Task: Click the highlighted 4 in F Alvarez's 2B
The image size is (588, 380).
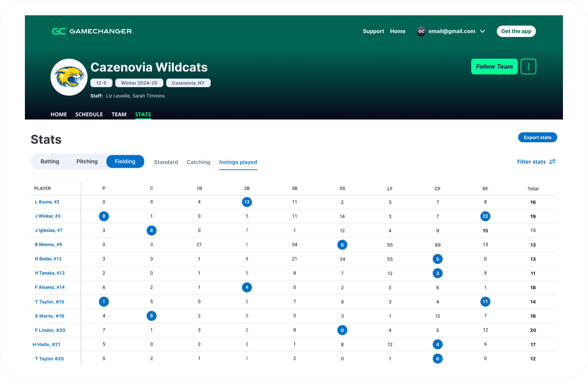Action: pyautogui.click(x=247, y=287)
